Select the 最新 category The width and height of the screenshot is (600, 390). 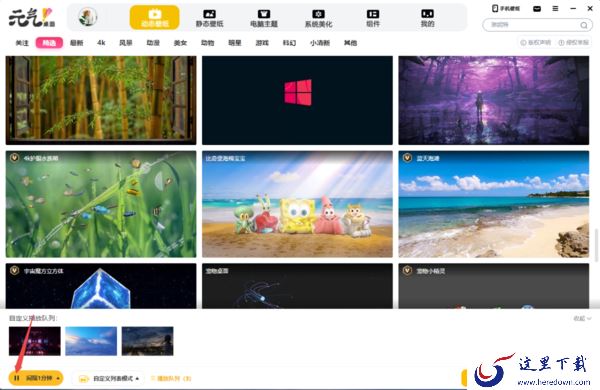click(x=77, y=43)
